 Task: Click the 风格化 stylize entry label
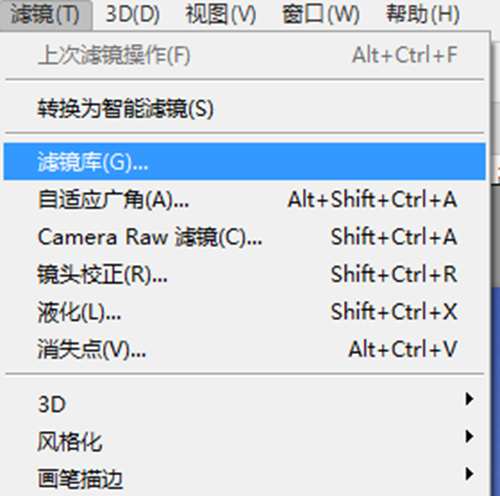click(x=70, y=442)
